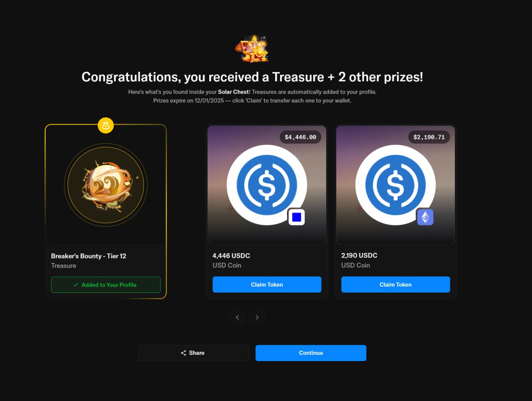Click the Breaker's Bounty orb artwork

[x=106, y=185]
